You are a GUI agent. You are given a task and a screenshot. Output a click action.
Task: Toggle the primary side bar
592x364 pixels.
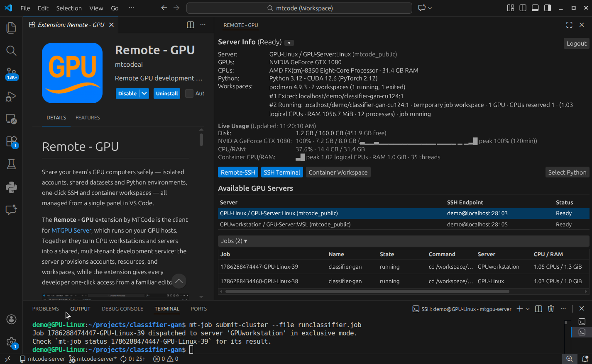523,8
